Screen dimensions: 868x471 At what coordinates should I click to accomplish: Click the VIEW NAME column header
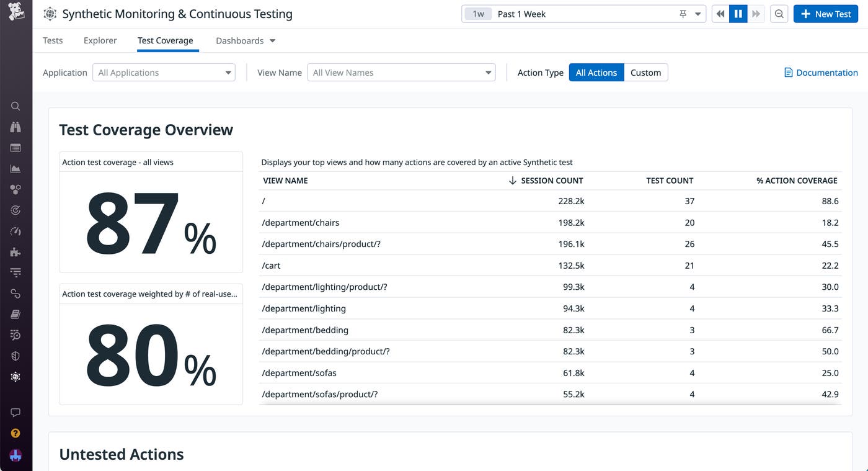[x=285, y=181]
